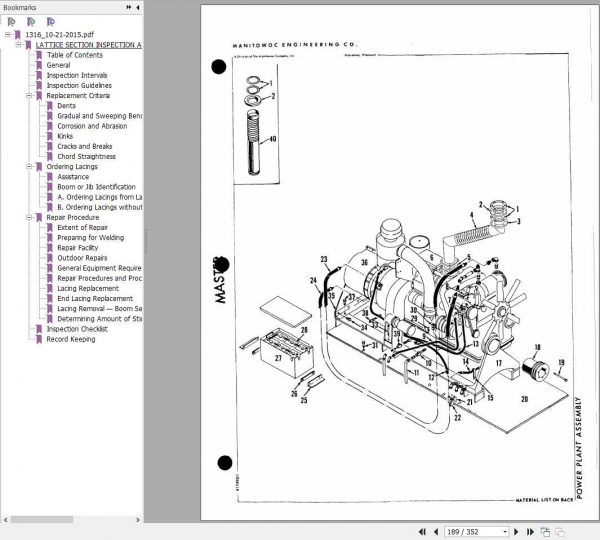
Task: Click the third bookmark toolbar icon
Action: click(x=51, y=22)
